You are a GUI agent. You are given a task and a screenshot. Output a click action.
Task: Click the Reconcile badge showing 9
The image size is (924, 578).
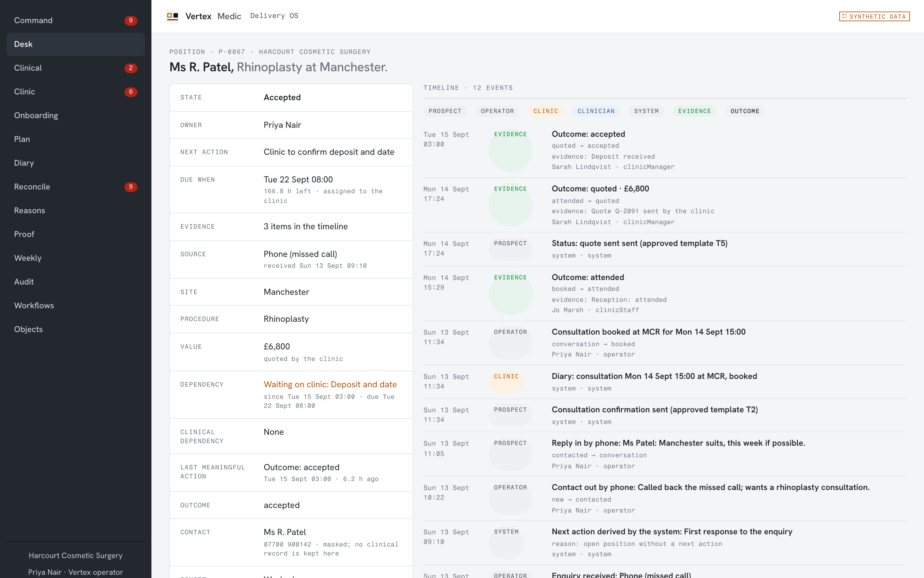(x=131, y=187)
